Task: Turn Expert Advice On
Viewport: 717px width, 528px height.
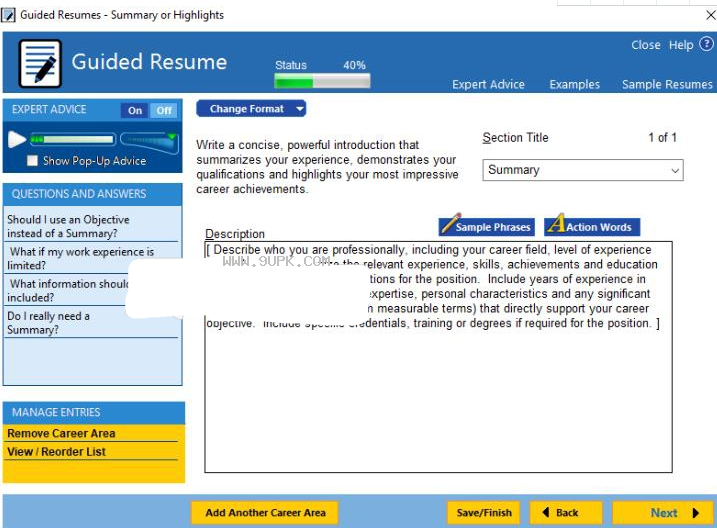Action: click(x=134, y=111)
